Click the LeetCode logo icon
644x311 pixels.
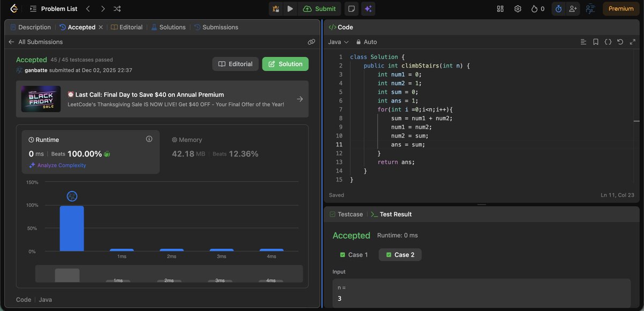pyautogui.click(x=13, y=9)
